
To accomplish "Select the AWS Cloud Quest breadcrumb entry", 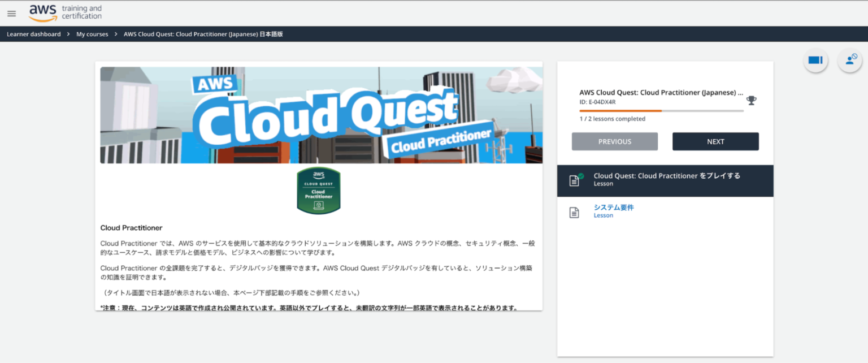I will pyautogui.click(x=204, y=34).
